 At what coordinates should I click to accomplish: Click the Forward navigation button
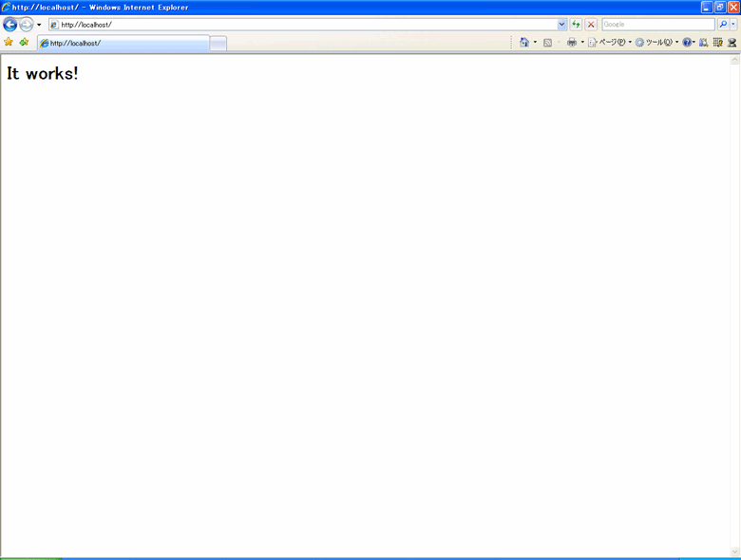[x=27, y=25]
